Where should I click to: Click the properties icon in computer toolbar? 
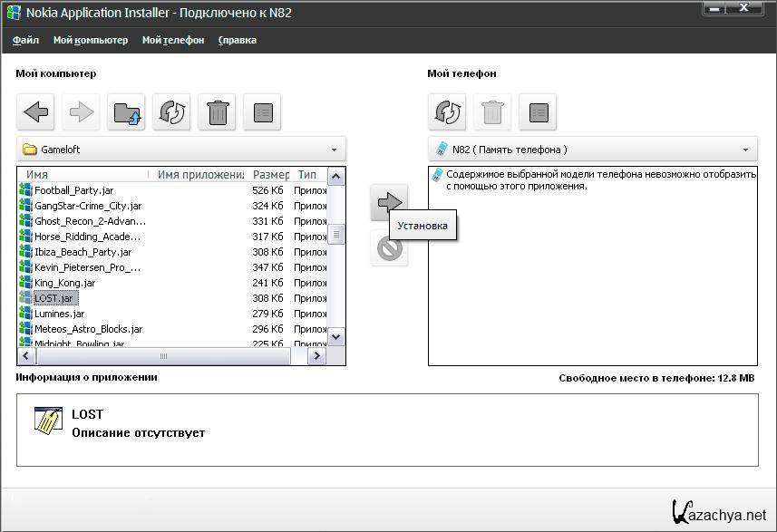pyautogui.click(x=262, y=112)
